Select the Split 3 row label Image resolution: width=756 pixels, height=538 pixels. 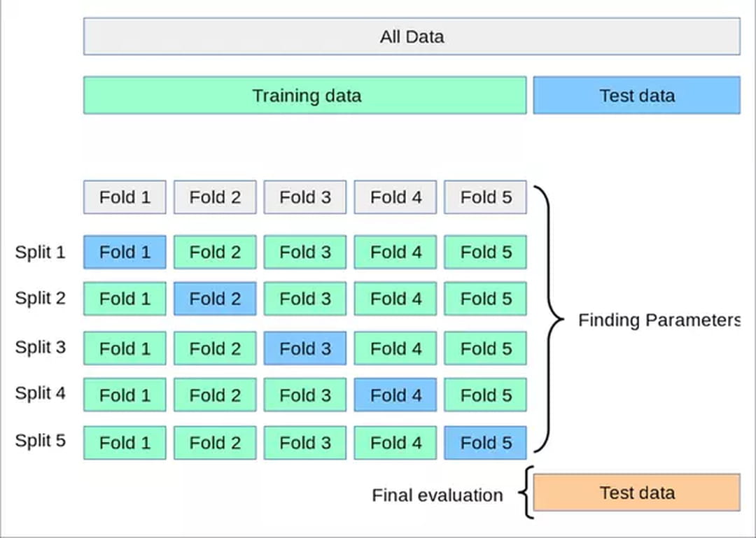click(40, 346)
